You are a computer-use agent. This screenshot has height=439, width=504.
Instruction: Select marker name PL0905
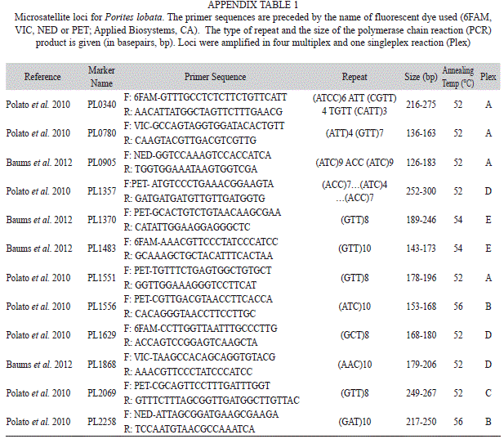tap(101, 163)
